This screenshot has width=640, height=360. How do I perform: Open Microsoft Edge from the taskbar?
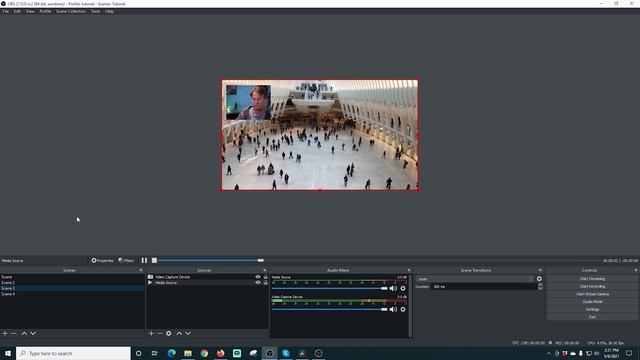click(171, 353)
